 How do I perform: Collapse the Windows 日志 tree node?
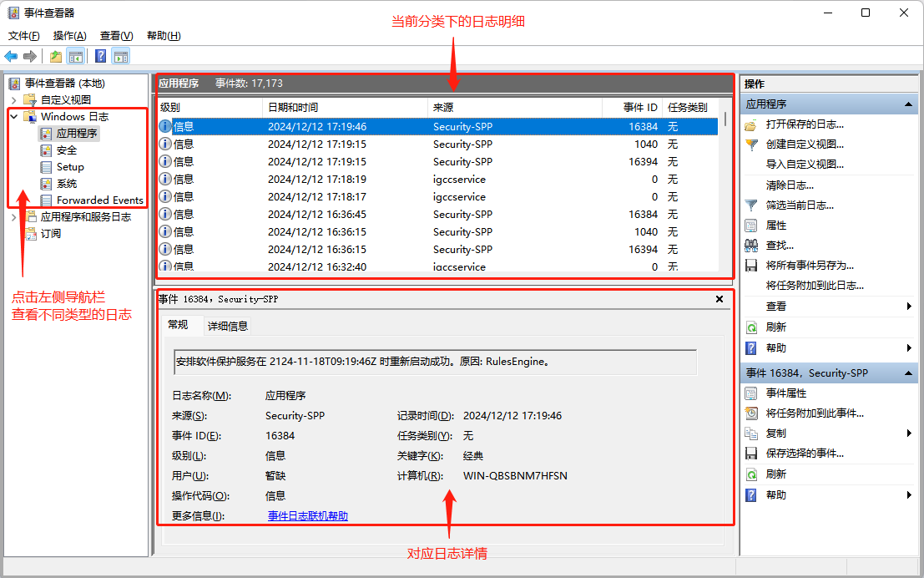(14, 117)
